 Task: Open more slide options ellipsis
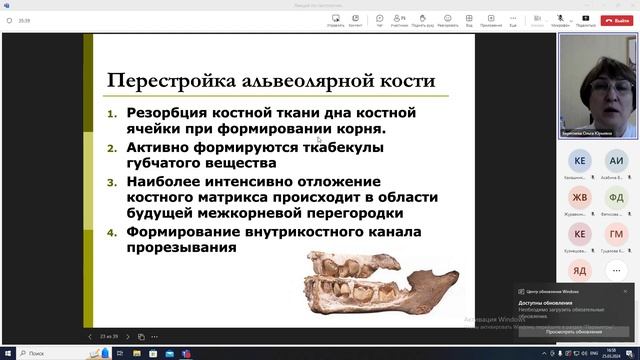point(154,337)
